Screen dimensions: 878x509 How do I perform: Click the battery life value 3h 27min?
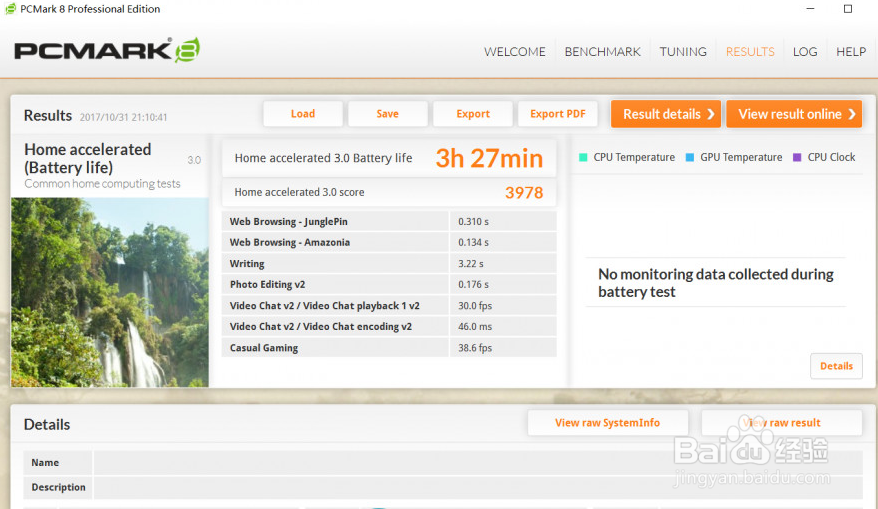tap(489, 158)
